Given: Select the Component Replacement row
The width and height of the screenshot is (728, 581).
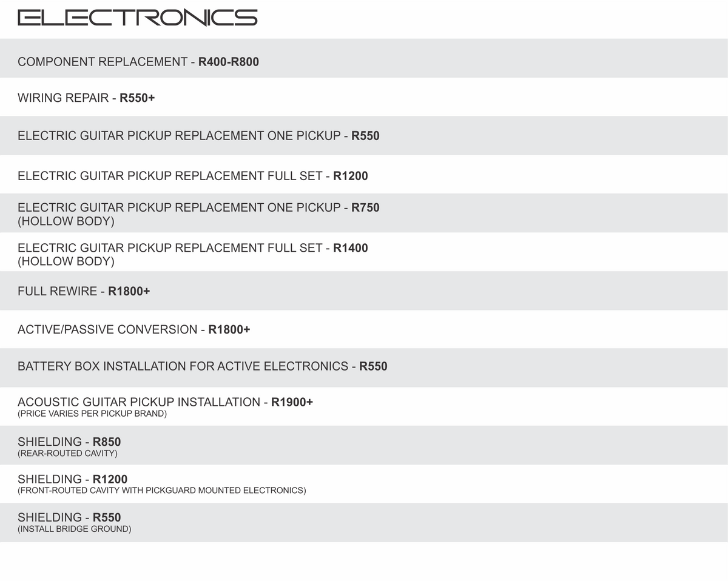Looking at the screenshot, I should pos(364,58).
